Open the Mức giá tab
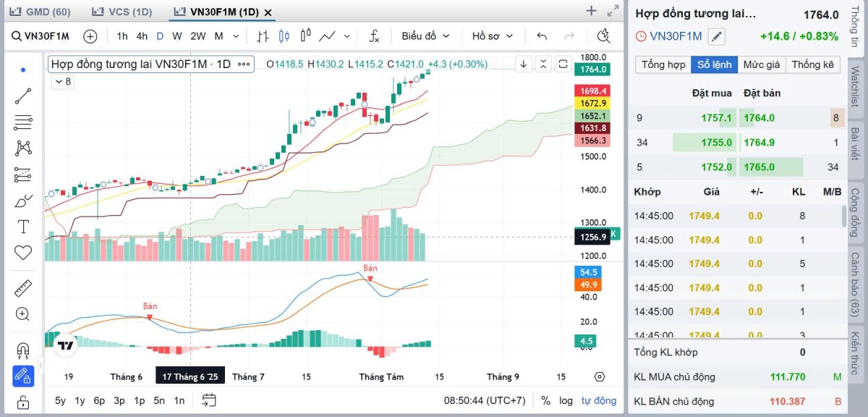868x417 pixels. point(761,64)
